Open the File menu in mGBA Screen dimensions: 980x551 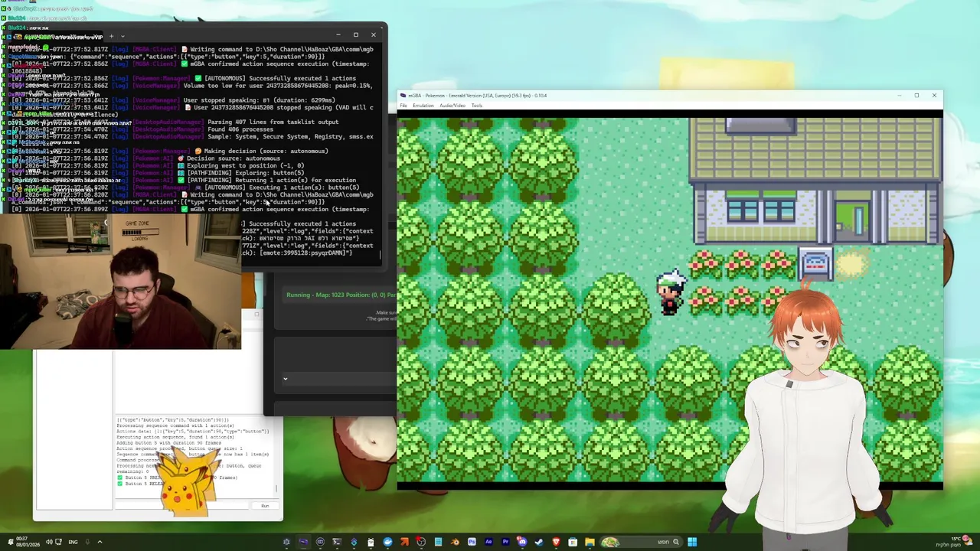(x=403, y=106)
